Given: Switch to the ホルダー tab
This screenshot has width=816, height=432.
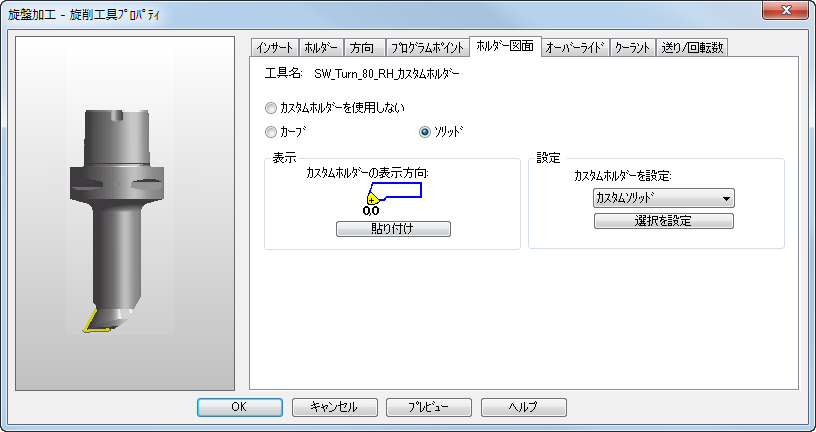Looking at the screenshot, I should 322,48.
